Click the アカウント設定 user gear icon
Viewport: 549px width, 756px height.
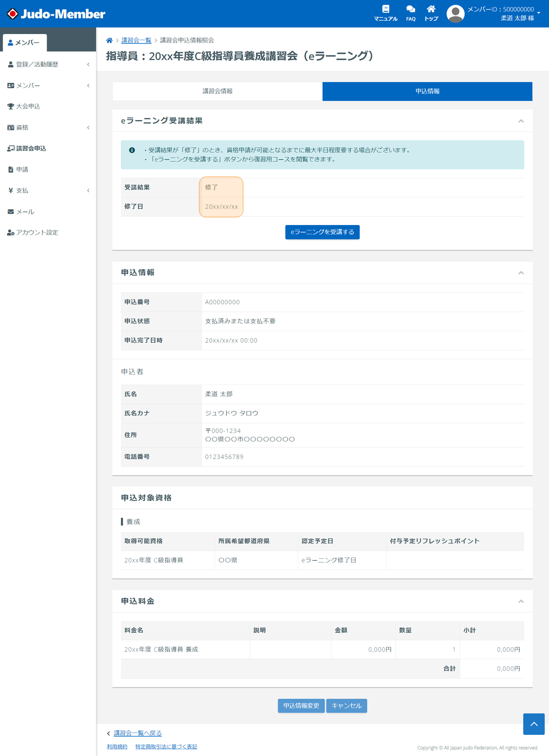[11, 233]
